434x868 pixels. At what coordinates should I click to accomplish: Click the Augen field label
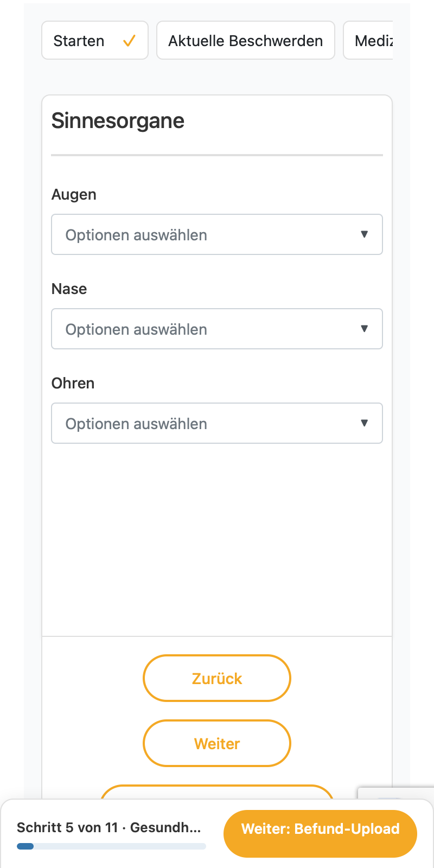[x=74, y=195]
